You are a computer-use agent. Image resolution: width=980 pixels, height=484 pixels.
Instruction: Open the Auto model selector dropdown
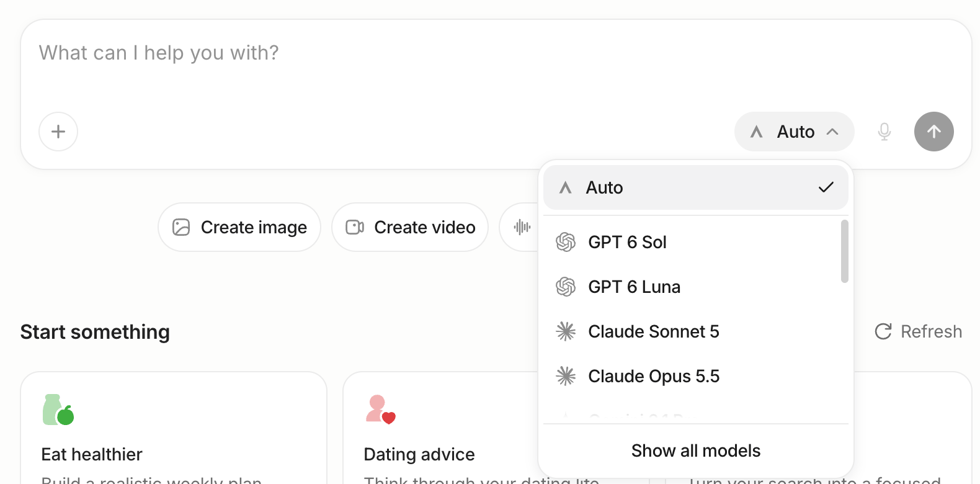pos(794,132)
